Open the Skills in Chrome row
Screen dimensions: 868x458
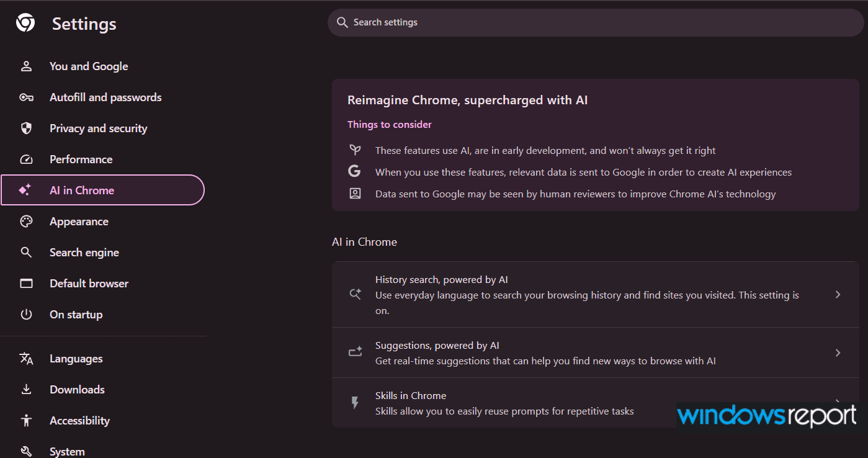pyautogui.click(x=596, y=403)
